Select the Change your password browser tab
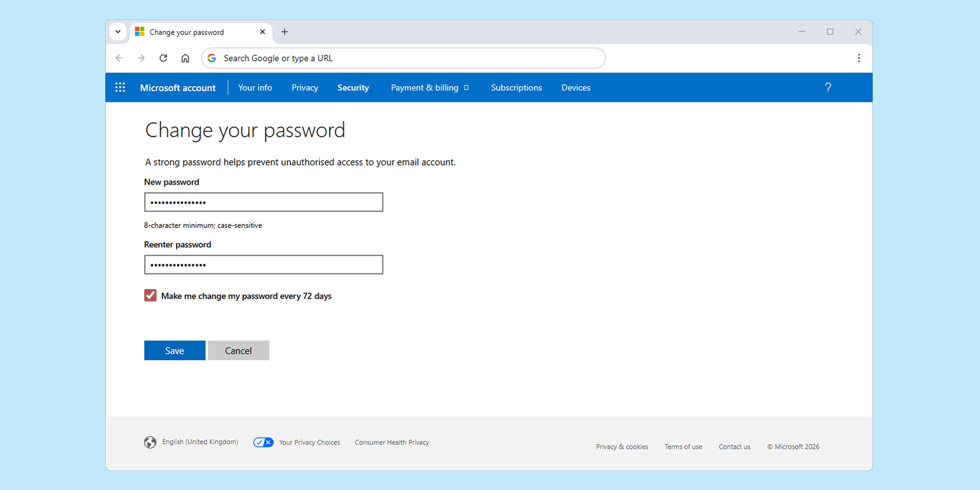Viewport: 980px width, 490px height. (186, 31)
